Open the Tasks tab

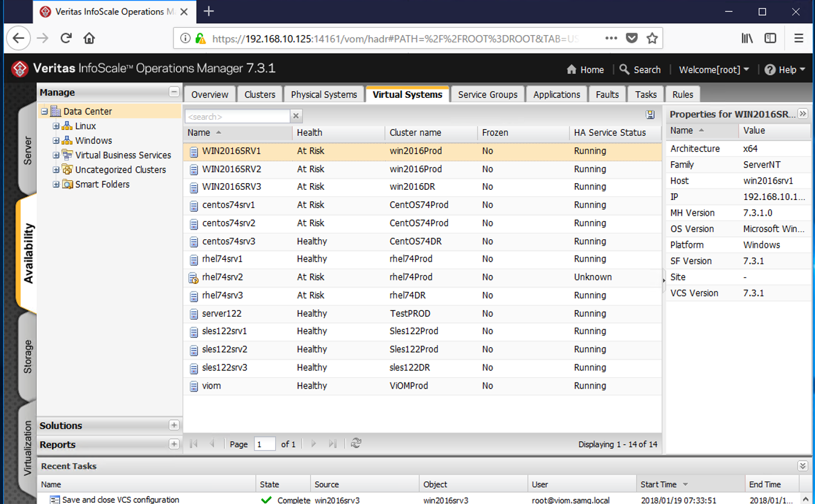646,94
